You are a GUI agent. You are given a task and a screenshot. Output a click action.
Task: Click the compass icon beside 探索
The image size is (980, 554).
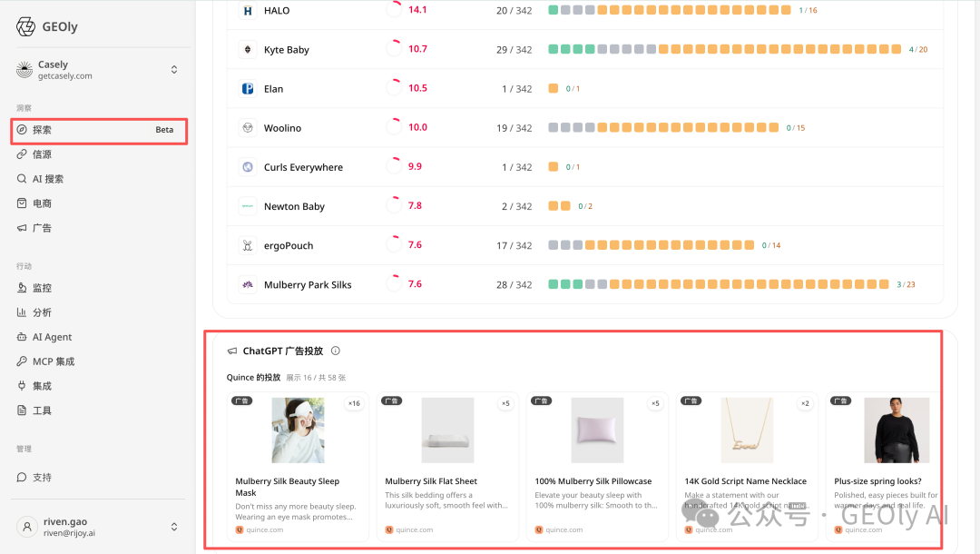22,130
